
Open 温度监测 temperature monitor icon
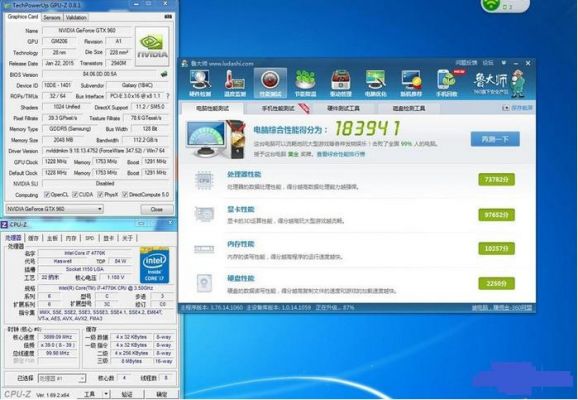(235, 83)
